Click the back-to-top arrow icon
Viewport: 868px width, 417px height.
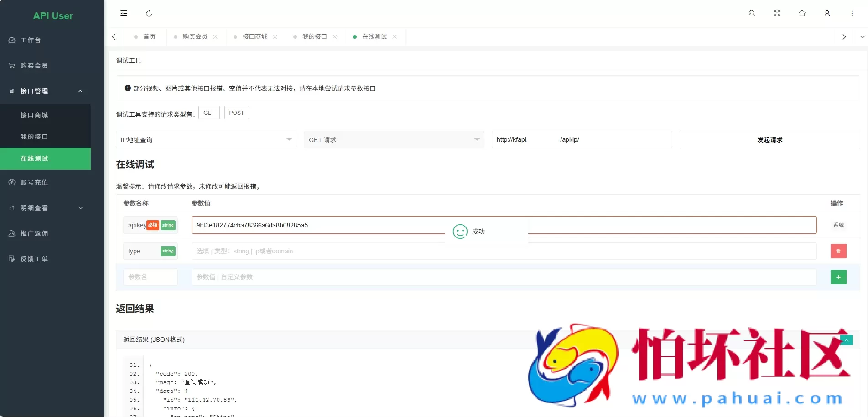click(846, 340)
